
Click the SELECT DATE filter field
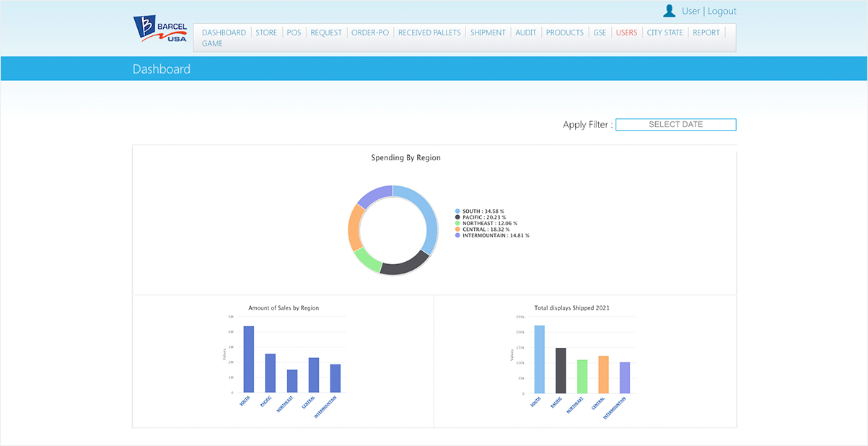676,124
